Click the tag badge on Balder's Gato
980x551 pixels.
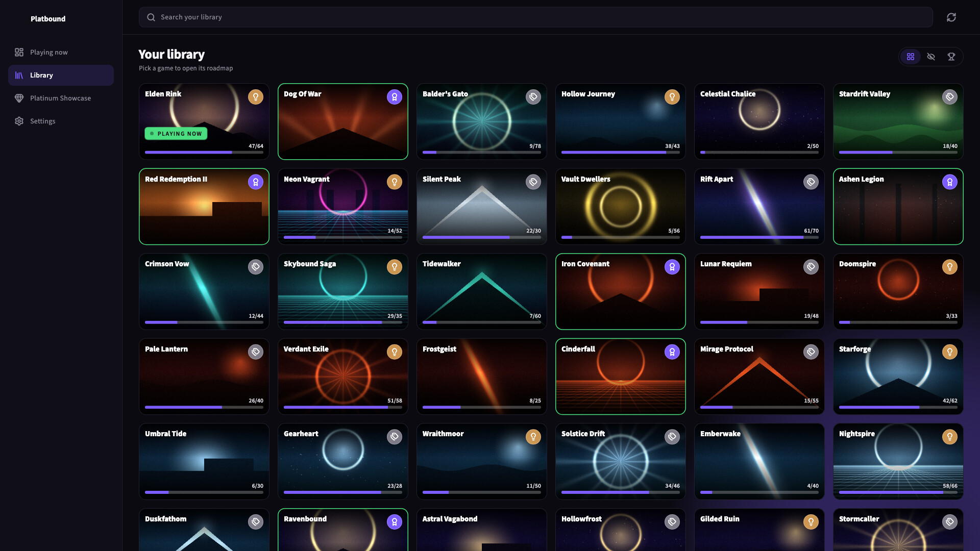pos(533,97)
